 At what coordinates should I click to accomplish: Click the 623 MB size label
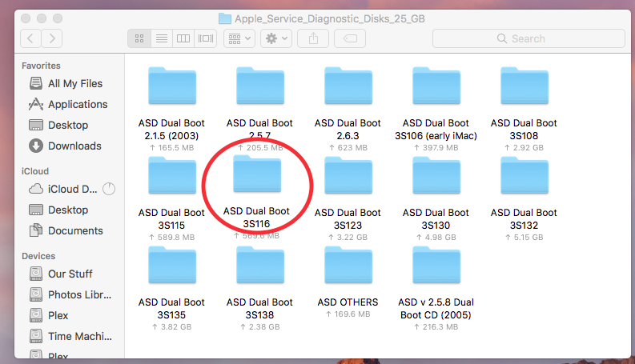click(x=348, y=148)
